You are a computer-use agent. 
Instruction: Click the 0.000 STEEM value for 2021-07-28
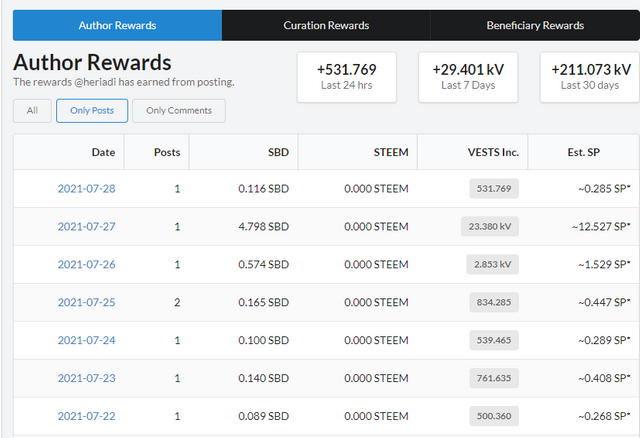click(x=376, y=189)
